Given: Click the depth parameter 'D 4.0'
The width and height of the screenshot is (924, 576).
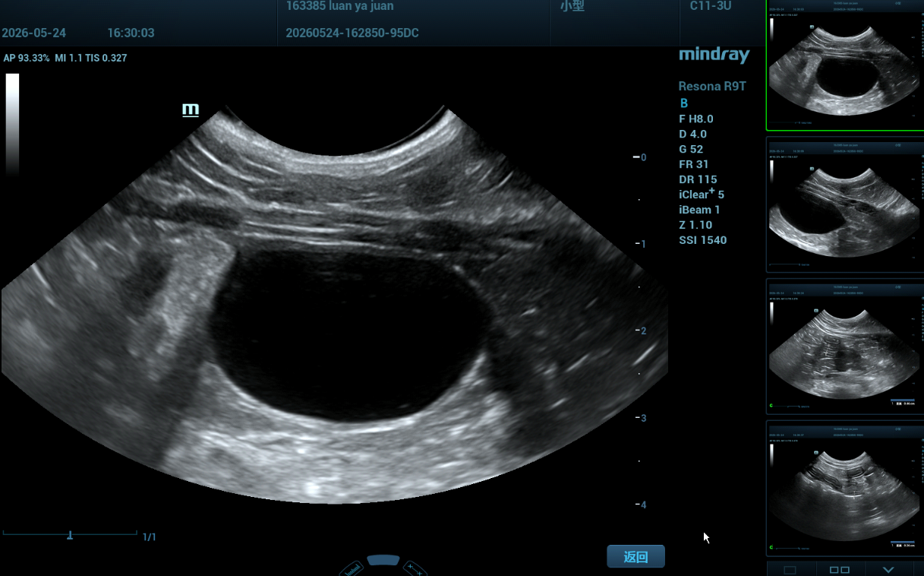Looking at the screenshot, I should tap(693, 134).
